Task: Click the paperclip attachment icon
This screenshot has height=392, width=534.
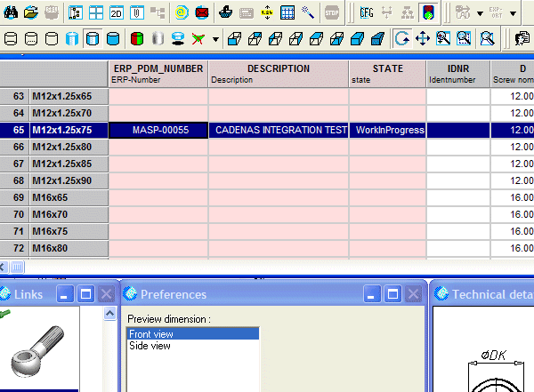Action: [x=137, y=13]
